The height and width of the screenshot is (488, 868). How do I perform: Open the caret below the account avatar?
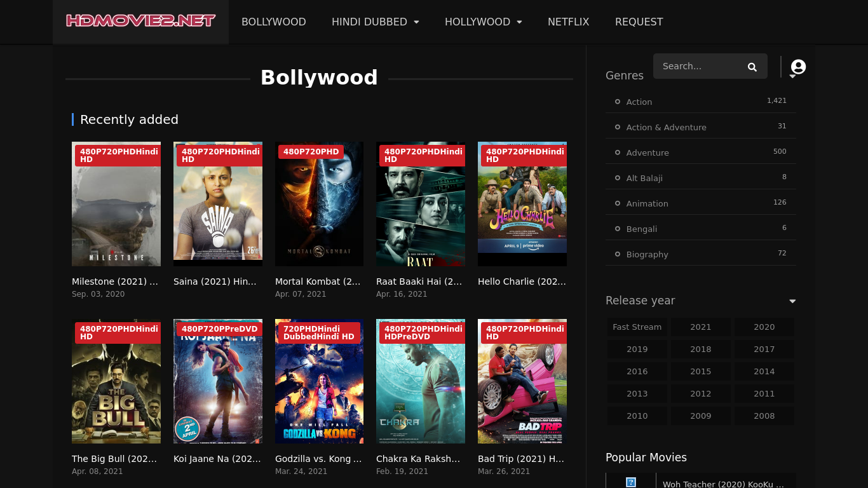[792, 76]
